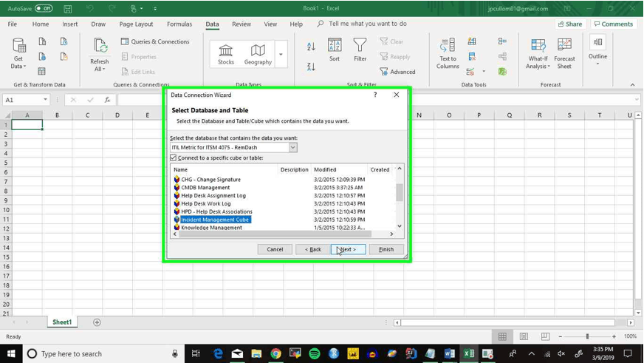Open Windows Start menu
Screen dimensions: 644x363
pos(11,353)
